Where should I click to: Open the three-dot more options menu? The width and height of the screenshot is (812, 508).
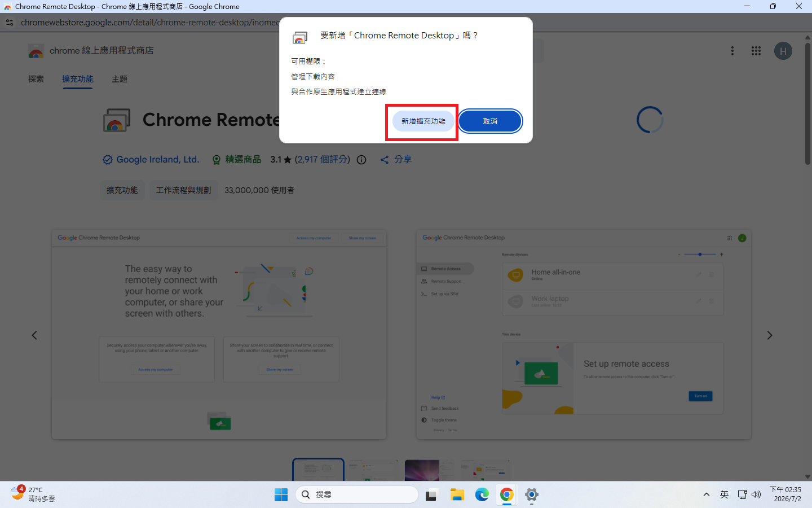click(x=732, y=51)
